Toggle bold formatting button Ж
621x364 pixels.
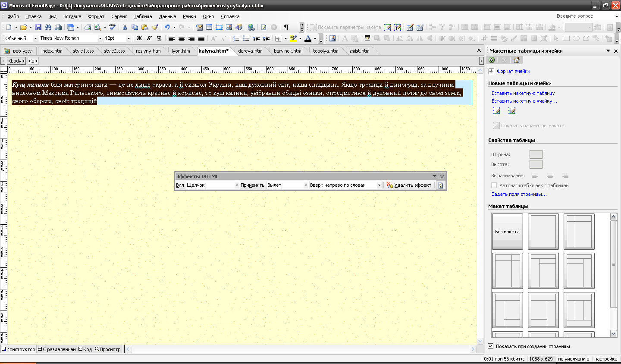coord(139,38)
